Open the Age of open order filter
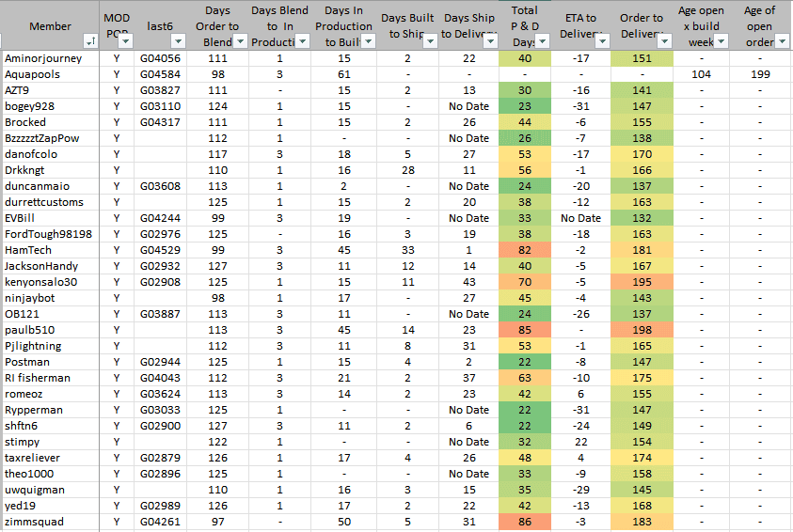This screenshot has height=532, width=793. click(x=782, y=42)
